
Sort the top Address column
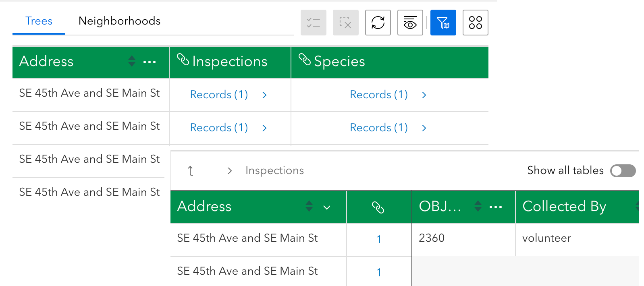[x=132, y=61]
